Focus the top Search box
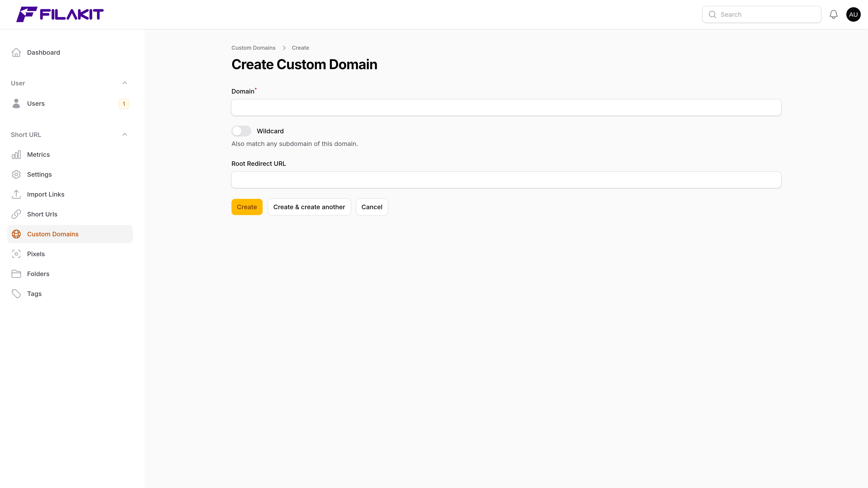 click(x=761, y=14)
